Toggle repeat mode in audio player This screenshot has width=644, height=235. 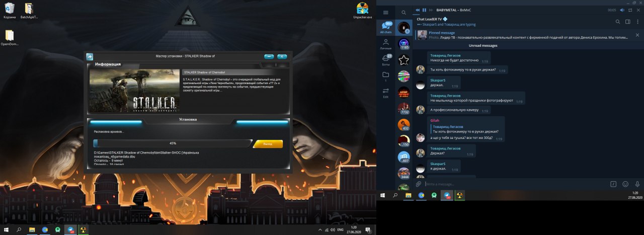pyautogui.click(x=630, y=10)
